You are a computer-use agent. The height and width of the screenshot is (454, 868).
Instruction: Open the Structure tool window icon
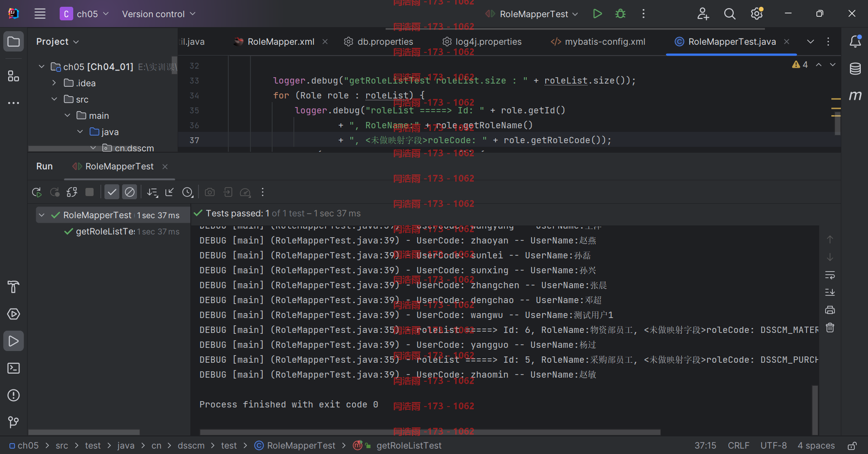click(x=14, y=76)
